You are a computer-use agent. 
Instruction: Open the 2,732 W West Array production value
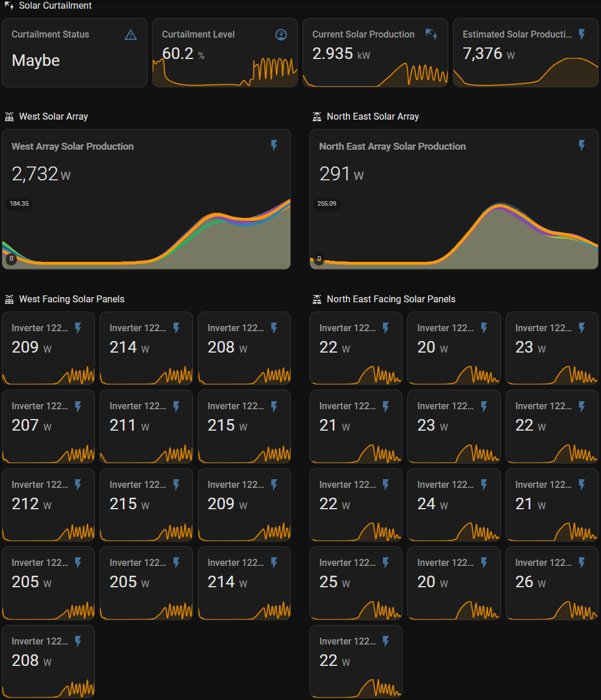pyautogui.click(x=35, y=173)
